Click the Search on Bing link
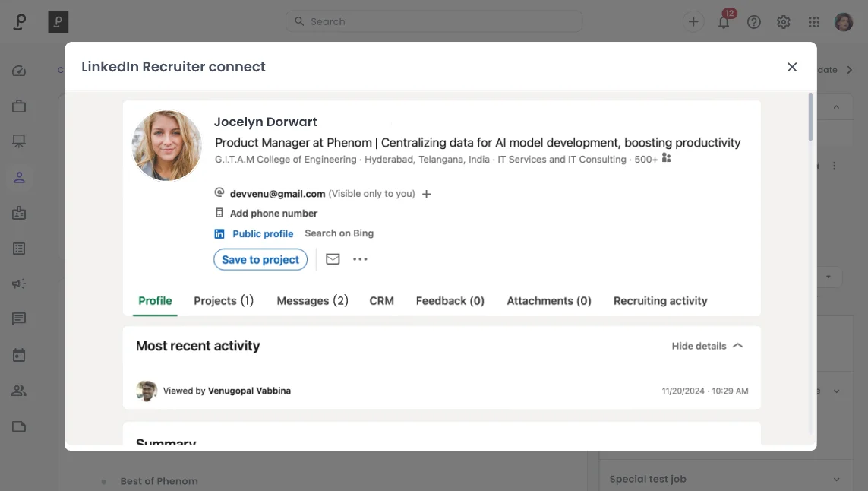 click(339, 233)
